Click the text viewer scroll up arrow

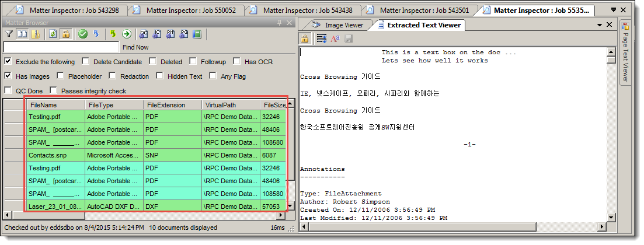(x=611, y=52)
